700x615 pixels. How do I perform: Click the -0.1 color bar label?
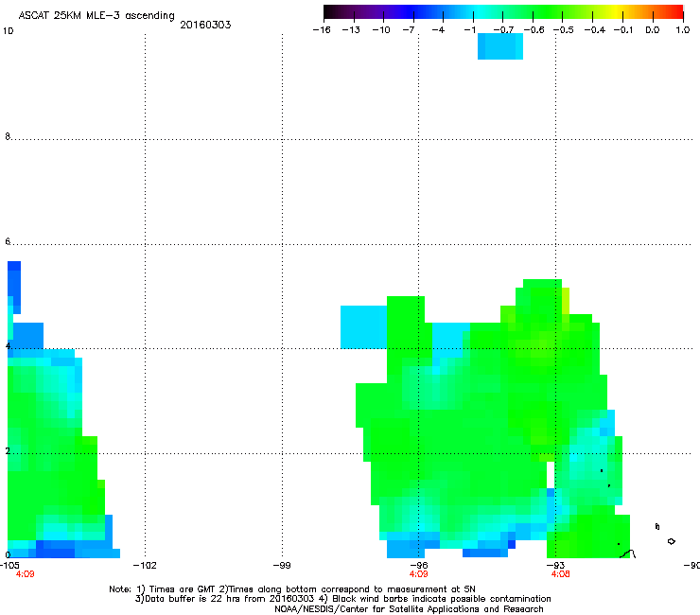click(x=623, y=30)
